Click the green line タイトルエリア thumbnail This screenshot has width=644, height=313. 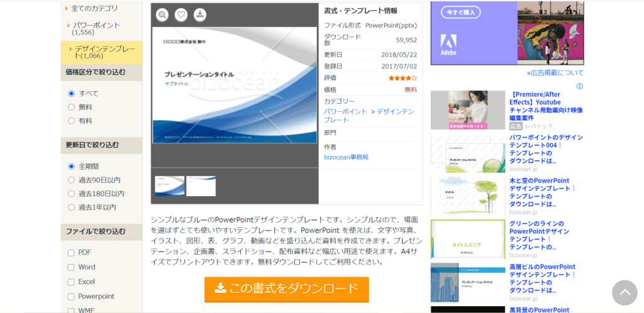[468, 239]
